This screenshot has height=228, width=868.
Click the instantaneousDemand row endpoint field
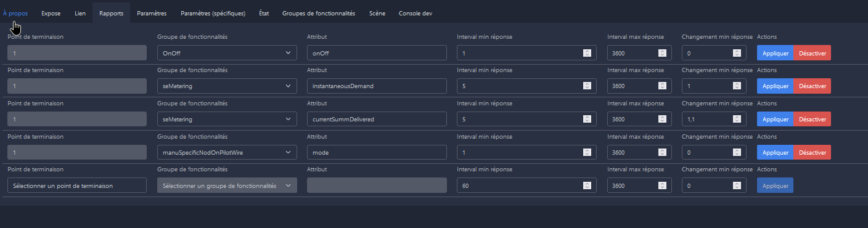click(77, 86)
